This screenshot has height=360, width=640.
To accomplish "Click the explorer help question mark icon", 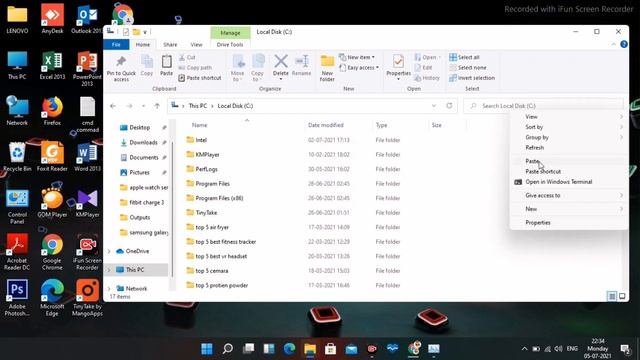I will pos(624,44).
